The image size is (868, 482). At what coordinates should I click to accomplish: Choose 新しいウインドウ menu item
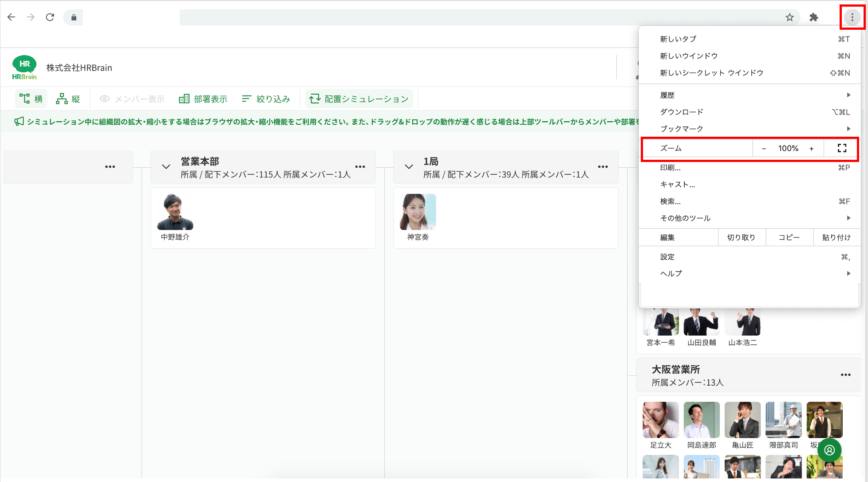point(750,56)
